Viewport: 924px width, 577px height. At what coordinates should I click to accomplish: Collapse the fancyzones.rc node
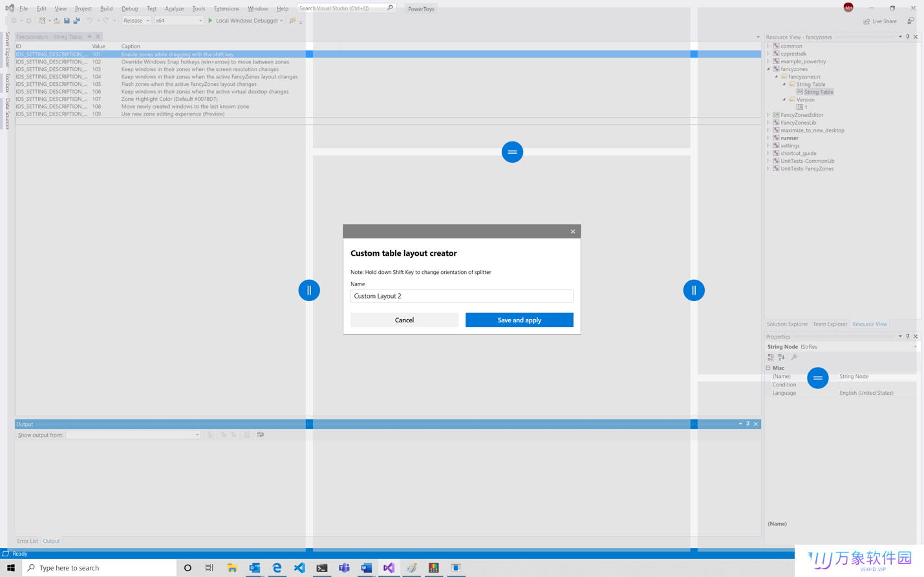[x=777, y=77]
